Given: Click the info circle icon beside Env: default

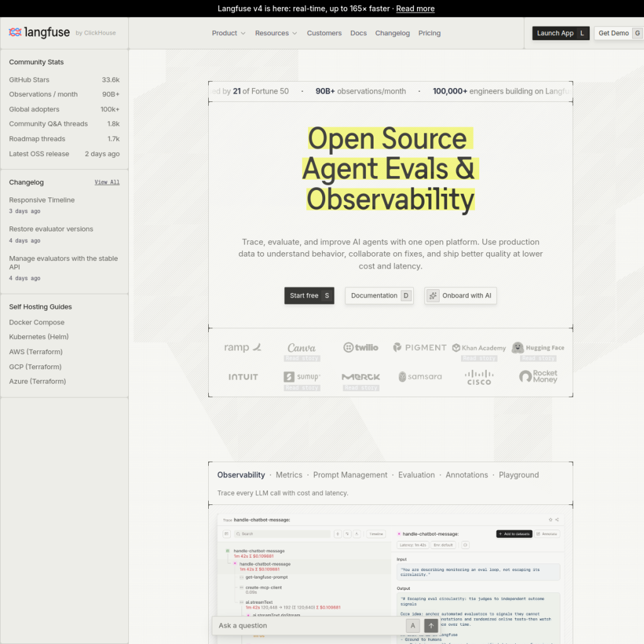Looking at the screenshot, I should [465, 545].
